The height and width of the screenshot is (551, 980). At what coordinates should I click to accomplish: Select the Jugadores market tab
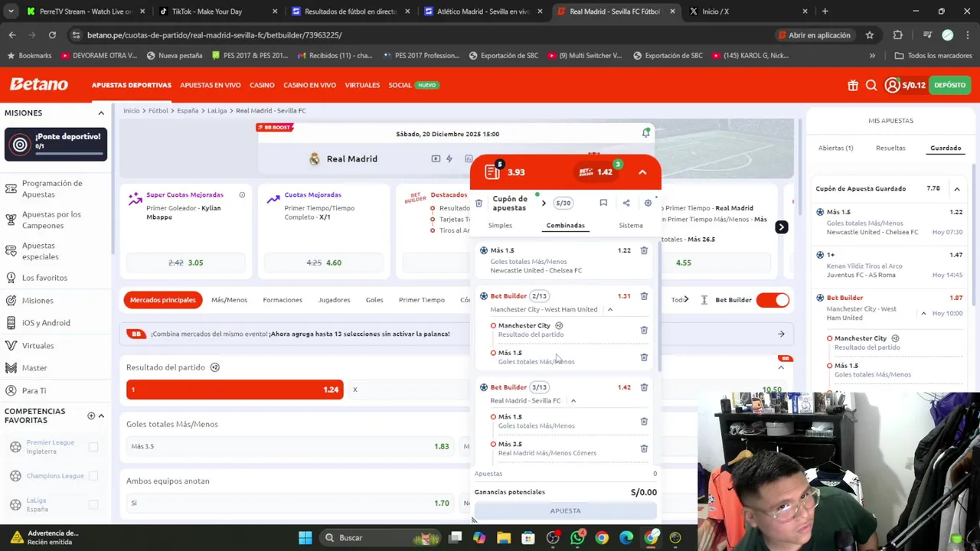[x=334, y=300]
